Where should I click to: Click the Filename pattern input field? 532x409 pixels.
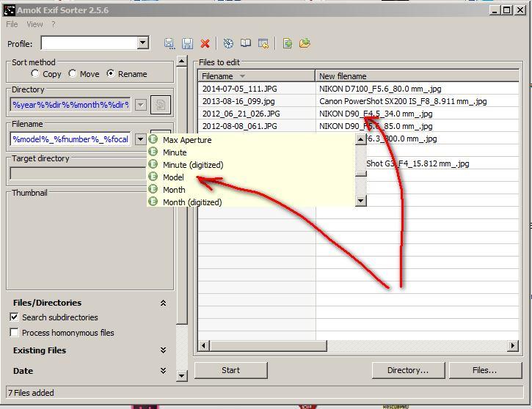coord(70,139)
